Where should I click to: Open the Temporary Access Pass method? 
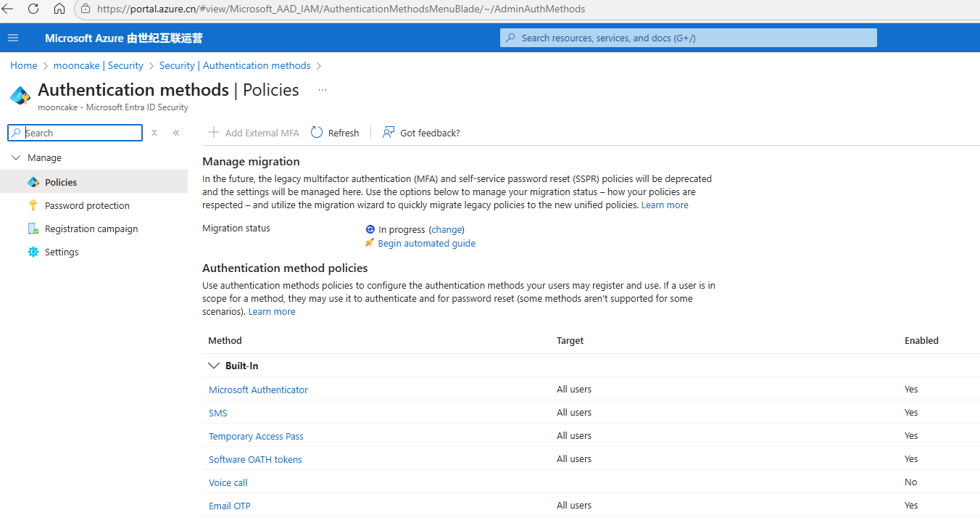pyautogui.click(x=256, y=436)
